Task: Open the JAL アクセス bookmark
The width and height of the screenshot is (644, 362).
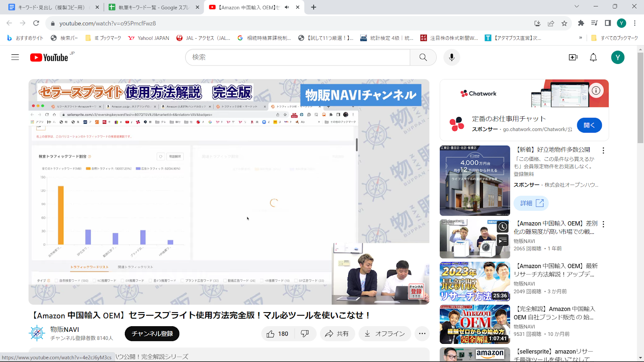Action: click(203, 38)
